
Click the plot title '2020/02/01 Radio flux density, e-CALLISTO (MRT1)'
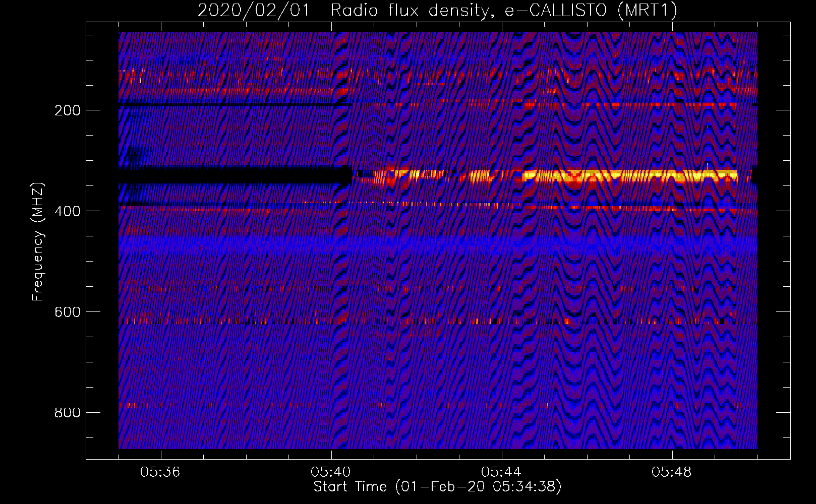coord(437,10)
